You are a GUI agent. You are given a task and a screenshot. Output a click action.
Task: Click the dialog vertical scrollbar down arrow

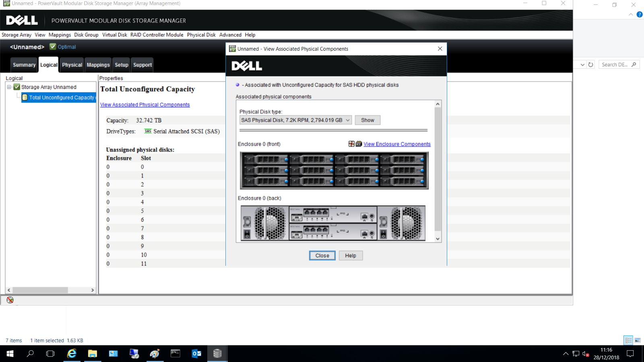[438, 239]
